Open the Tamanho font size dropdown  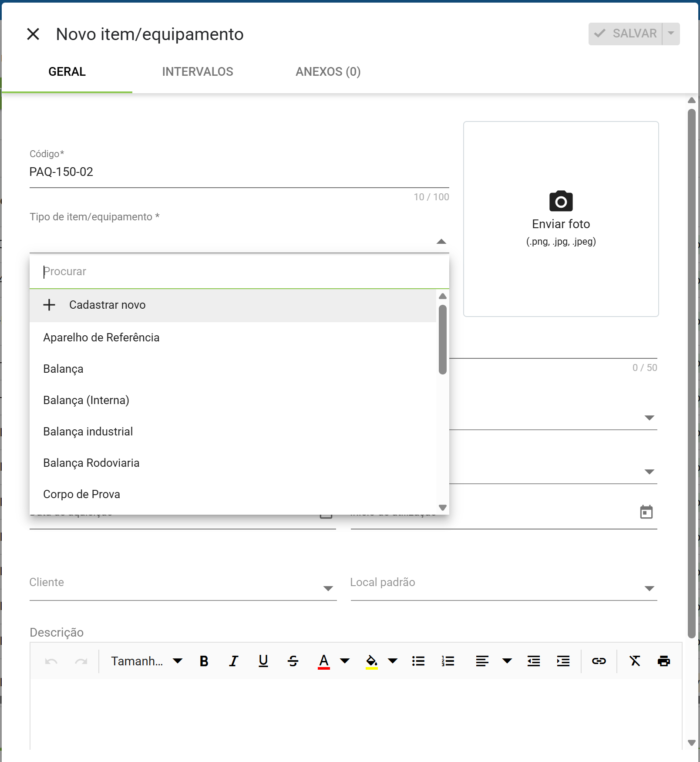147,661
